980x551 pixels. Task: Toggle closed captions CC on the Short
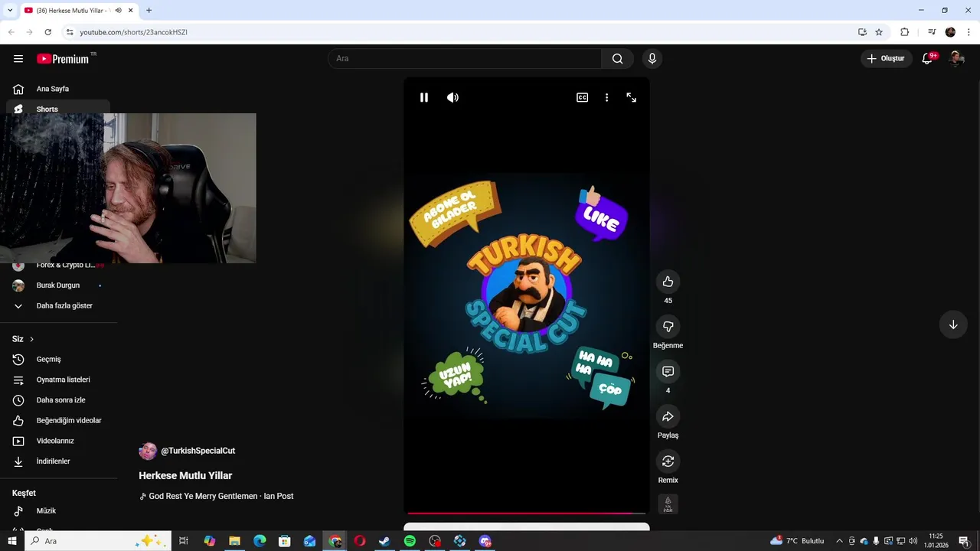click(x=582, y=97)
